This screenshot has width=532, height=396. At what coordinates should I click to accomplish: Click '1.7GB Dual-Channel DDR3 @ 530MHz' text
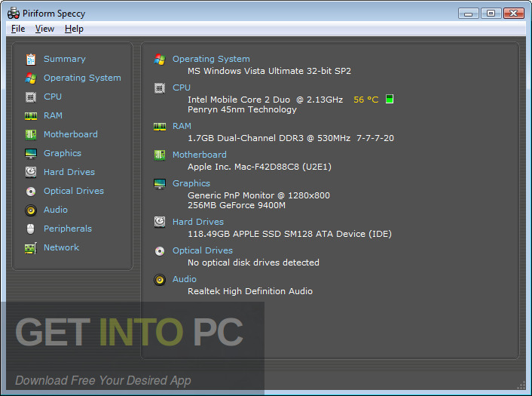(x=269, y=138)
